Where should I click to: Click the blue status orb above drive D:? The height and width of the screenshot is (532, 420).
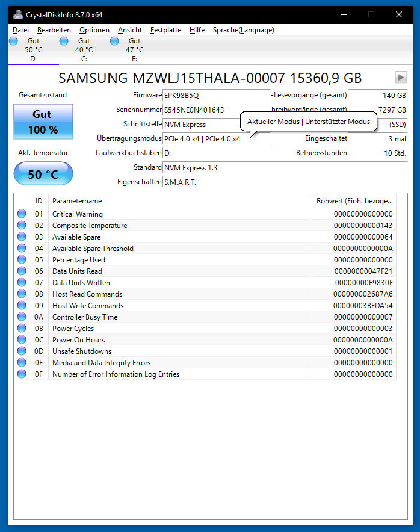(13, 41)
